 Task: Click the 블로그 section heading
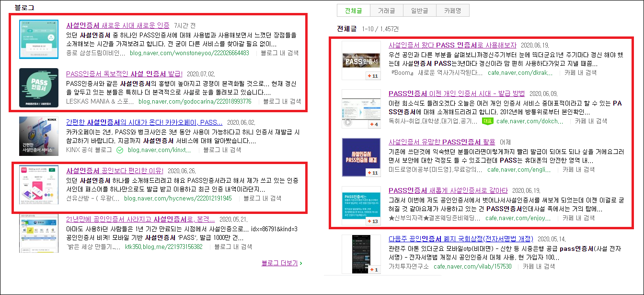coord(24,8)
